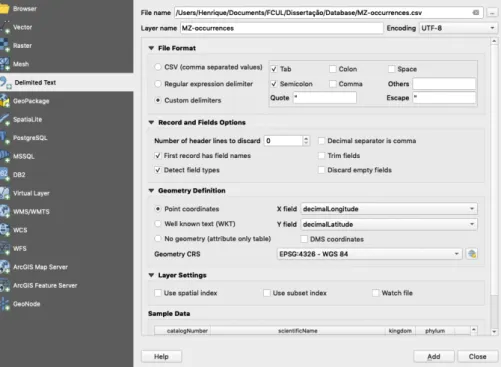501x367 pixels.
Task: Choose CSV (comma separated values) format
Action: [x=158, y=67]
